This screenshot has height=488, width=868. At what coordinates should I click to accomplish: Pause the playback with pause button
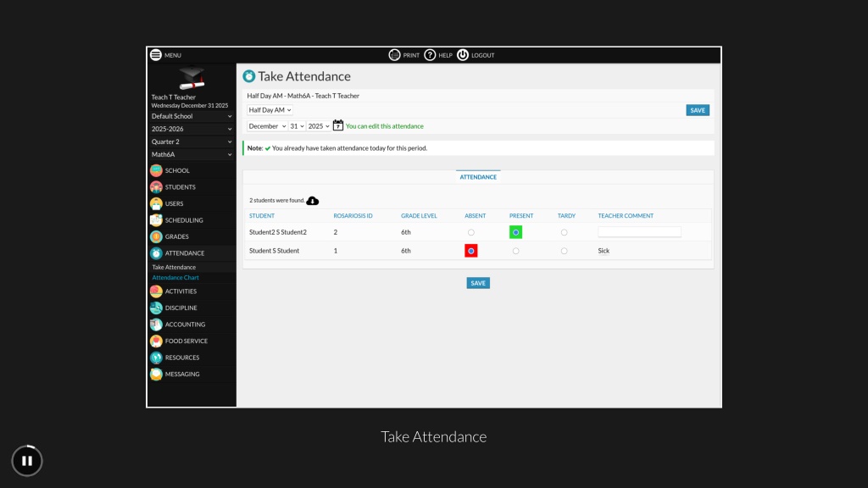27,460
